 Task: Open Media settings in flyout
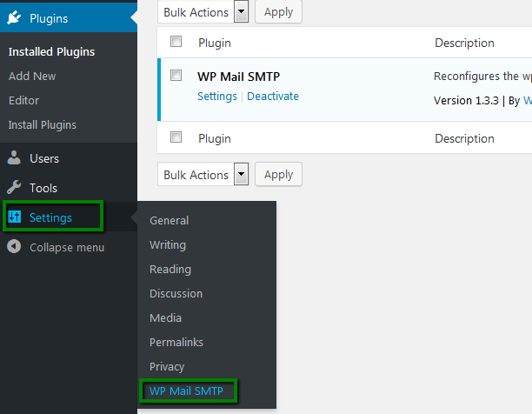[165, 318]
